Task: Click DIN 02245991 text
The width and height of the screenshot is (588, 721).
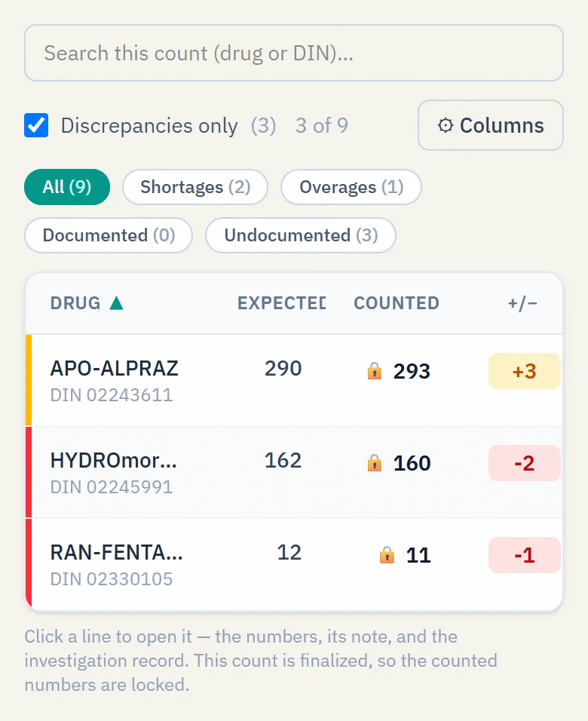Action: 112,487
